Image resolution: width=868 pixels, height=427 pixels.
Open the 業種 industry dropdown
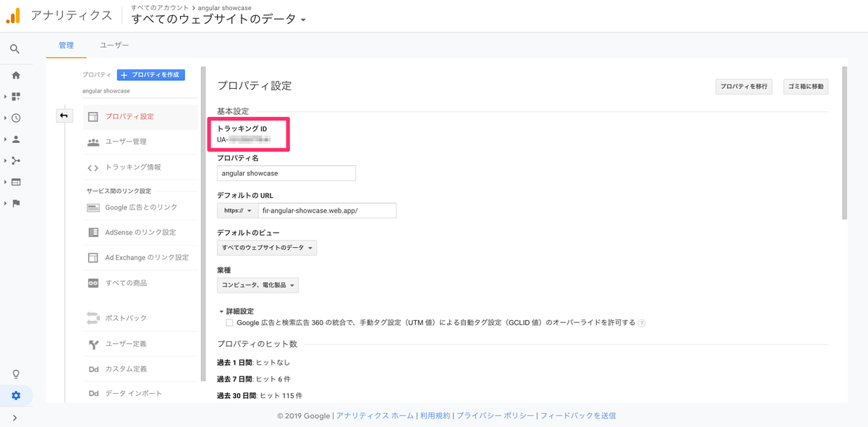[258, 285]
